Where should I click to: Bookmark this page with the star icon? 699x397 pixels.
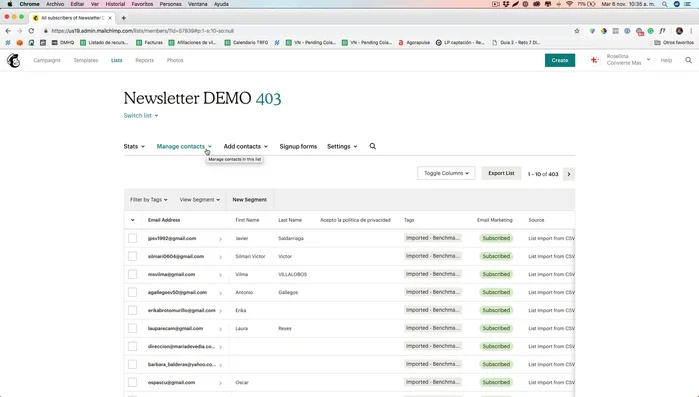click(x=577, y=31)
